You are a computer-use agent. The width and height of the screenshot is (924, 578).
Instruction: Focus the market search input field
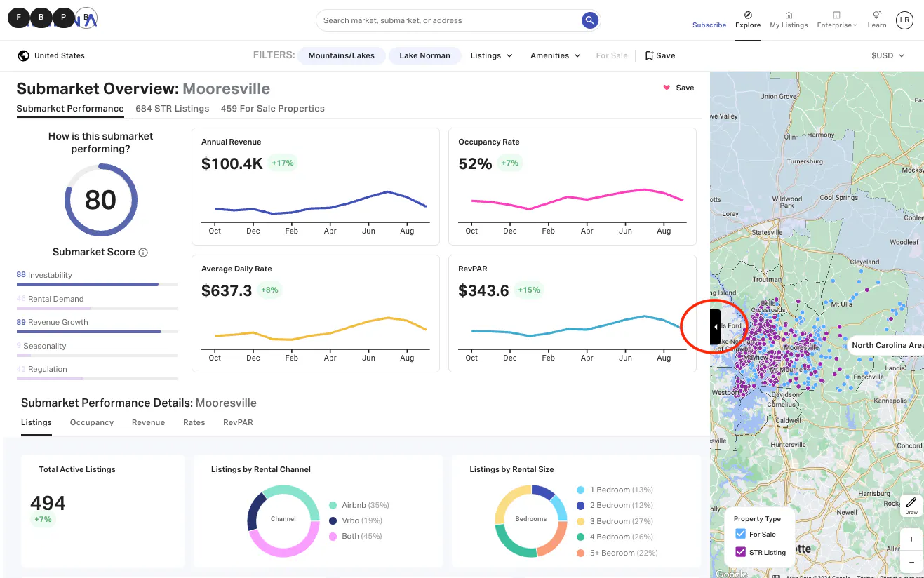[449, 20]
